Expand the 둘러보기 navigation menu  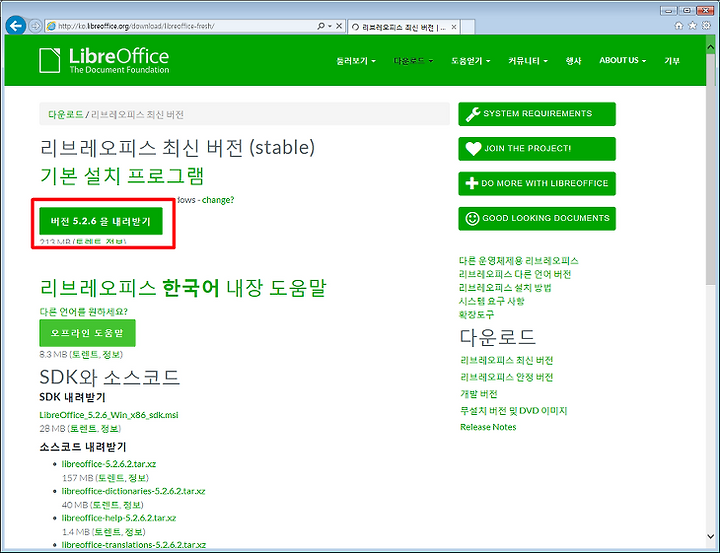click(x=356, y=61)
